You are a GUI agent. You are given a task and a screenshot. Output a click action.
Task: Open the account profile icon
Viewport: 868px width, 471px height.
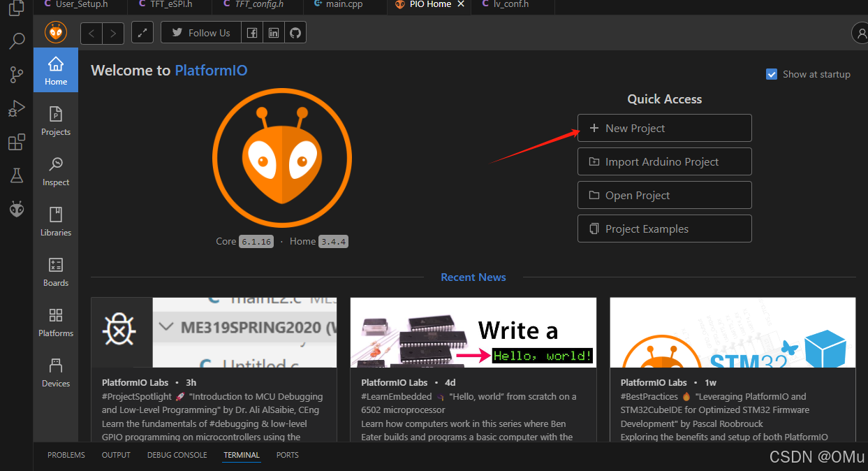[x=860, y=33]
